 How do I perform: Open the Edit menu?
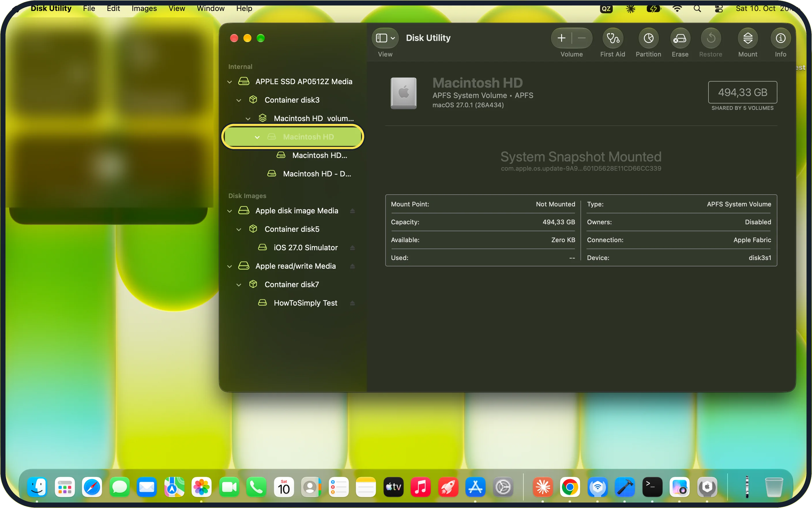tap(113, 8)
